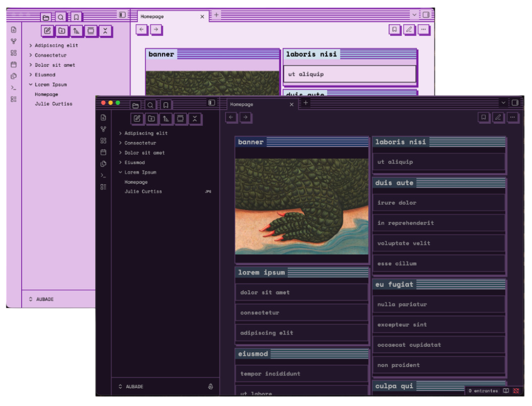Viewport: 532px width, 406px height.
Task: Click the icon right of AUBADE in dark window
Action: pos(211,386)
